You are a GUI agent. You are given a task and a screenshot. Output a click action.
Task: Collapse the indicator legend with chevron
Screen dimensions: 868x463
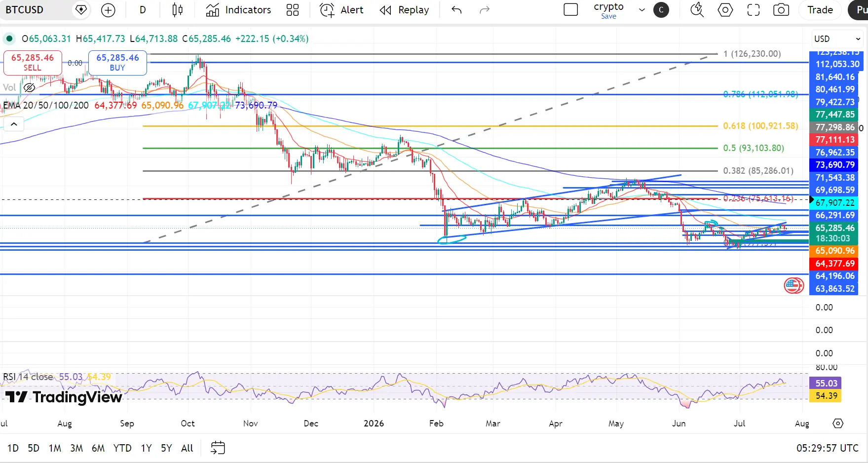pyautogui.click(x=14, y=124)
